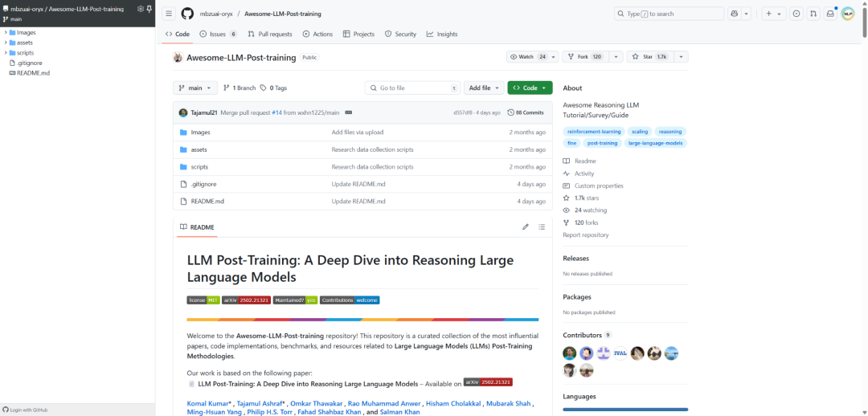Open the Add file dropdown
This screenshot has height=416, width=868.
click(484, 88)
